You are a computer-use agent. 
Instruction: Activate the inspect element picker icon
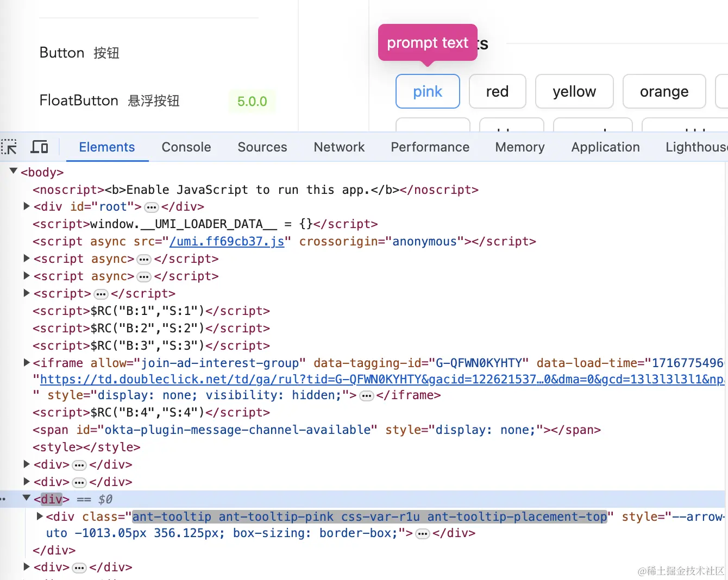[x=9, y=147]
